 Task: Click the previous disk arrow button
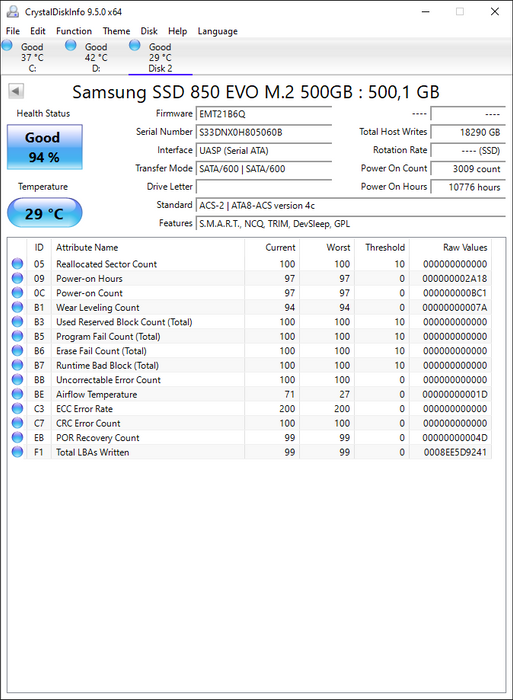[16, 91]
